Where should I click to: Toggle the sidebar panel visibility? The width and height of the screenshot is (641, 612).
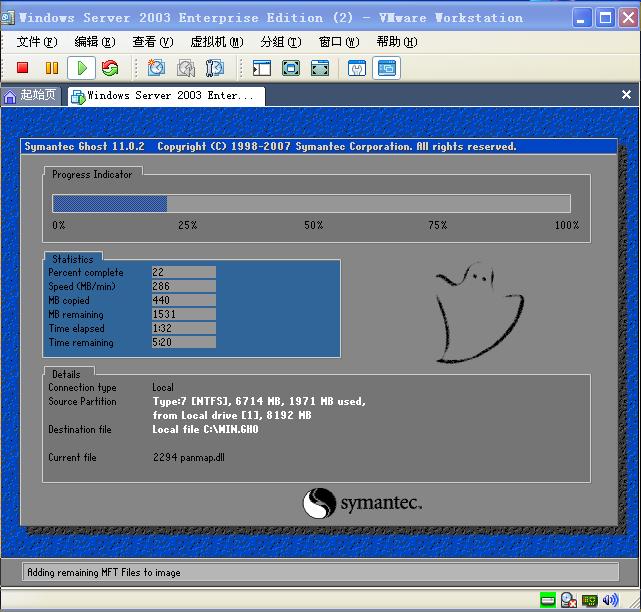click(262, 68)
